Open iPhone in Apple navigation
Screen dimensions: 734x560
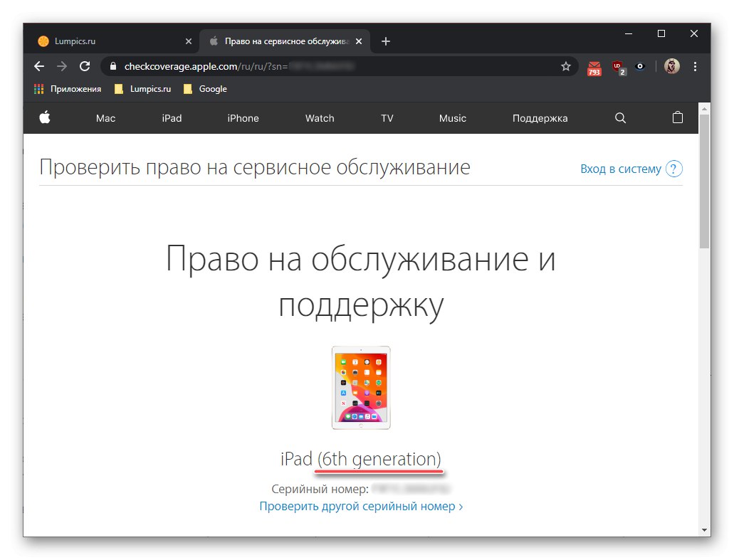coord(243,118)
